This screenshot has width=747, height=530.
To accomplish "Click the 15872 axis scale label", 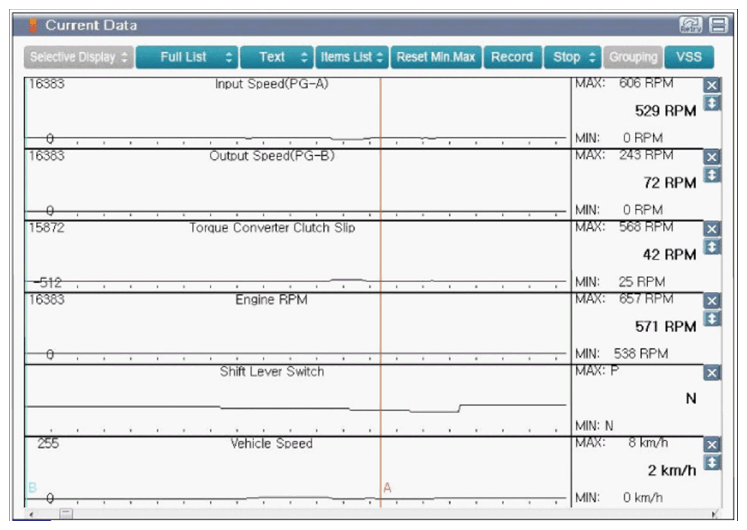I will (46, 228).
